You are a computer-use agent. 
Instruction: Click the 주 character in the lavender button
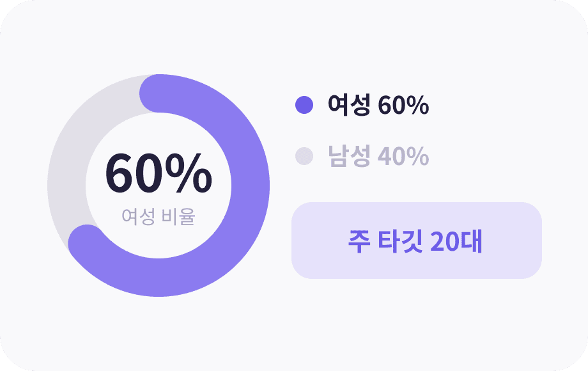[x=359, y=241]
